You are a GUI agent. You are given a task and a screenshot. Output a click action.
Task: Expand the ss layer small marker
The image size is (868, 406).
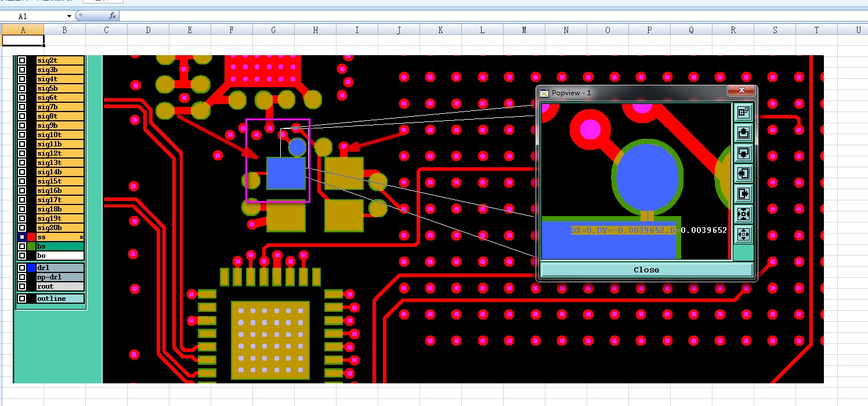click(x=81, y=237)
